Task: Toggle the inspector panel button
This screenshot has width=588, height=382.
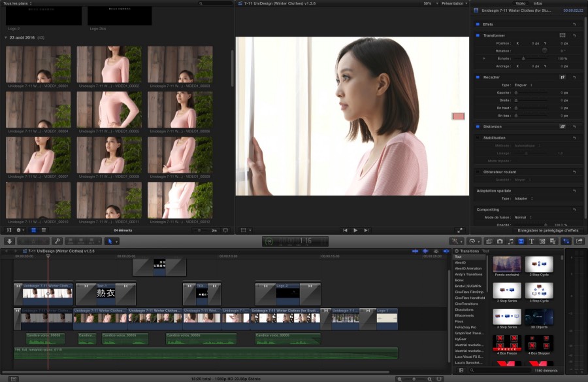Action: tap(566, 241)
